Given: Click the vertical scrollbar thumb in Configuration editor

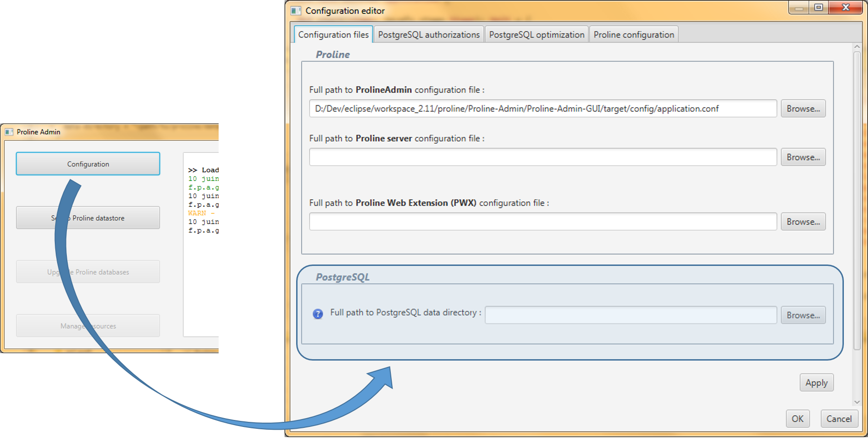Looking at the screenshot, I should (x=857, y=200).
